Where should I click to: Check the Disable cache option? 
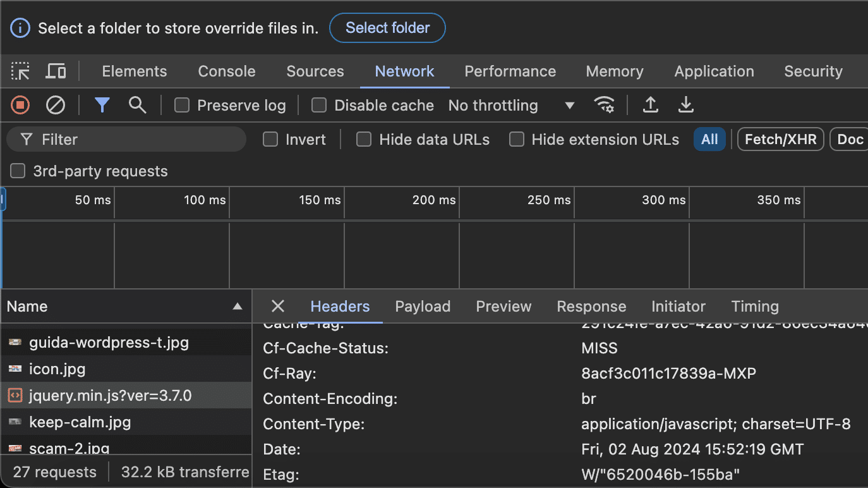click(319, 106)
